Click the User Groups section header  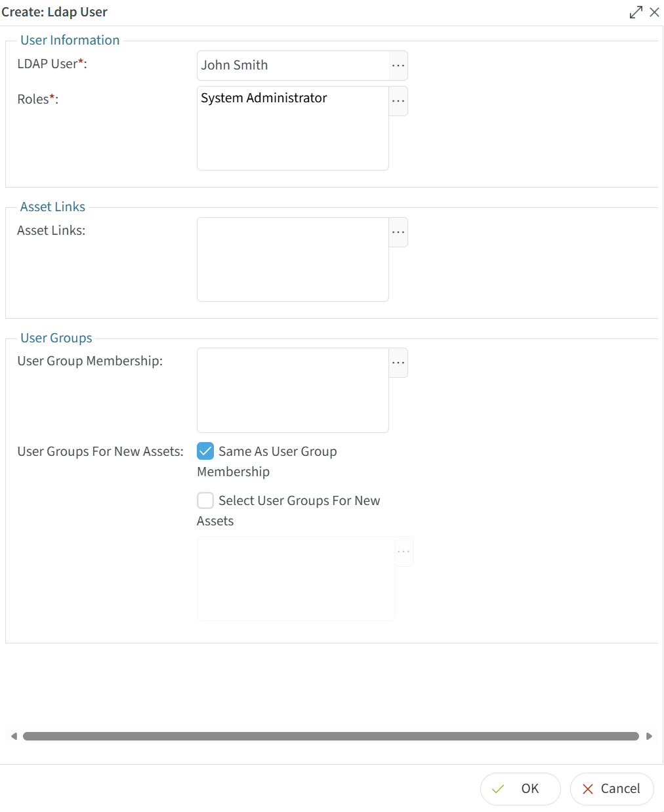coord(56,338)
